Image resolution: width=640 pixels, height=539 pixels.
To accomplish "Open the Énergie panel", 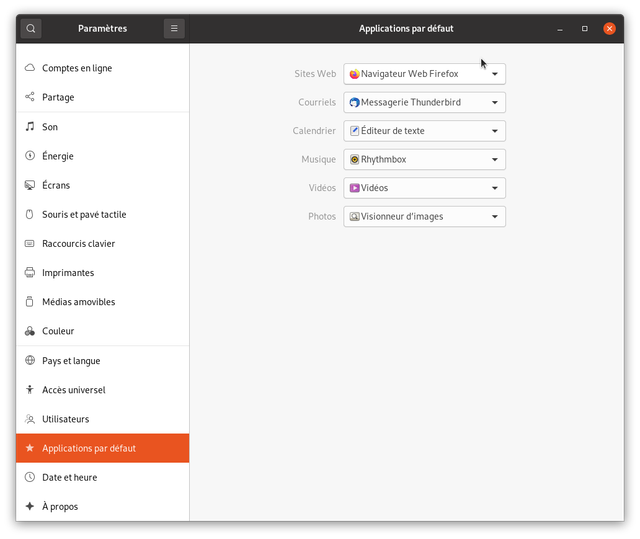I will click(102, 156).
